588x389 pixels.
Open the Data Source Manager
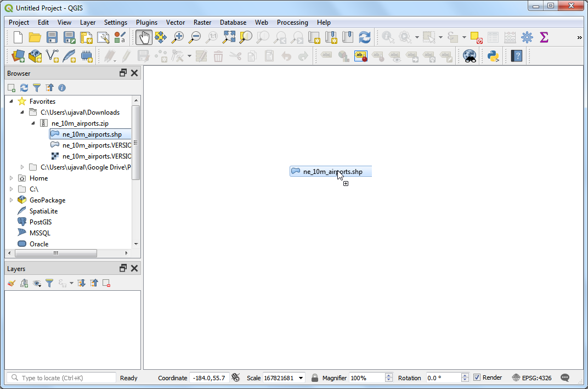[18, 55]
